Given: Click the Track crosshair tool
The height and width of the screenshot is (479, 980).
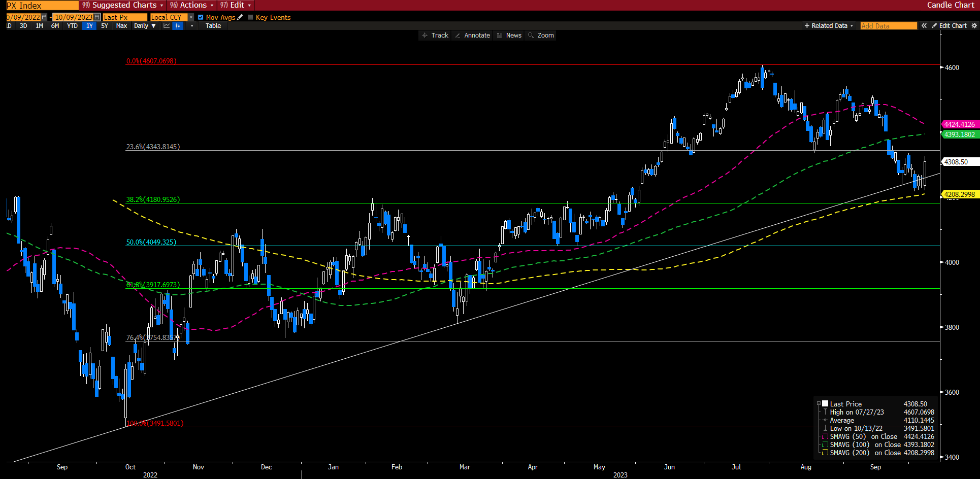Looking at the screenshot, I should (x=435, y=36).
